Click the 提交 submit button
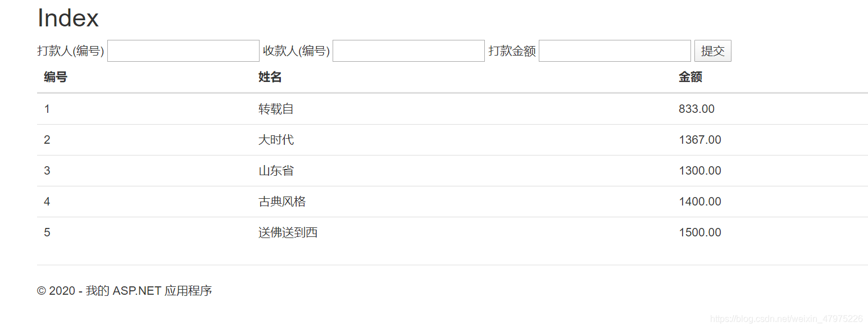The width and height of the screenshot is (868, 329). pyautogui.click(x=712, y=51)
